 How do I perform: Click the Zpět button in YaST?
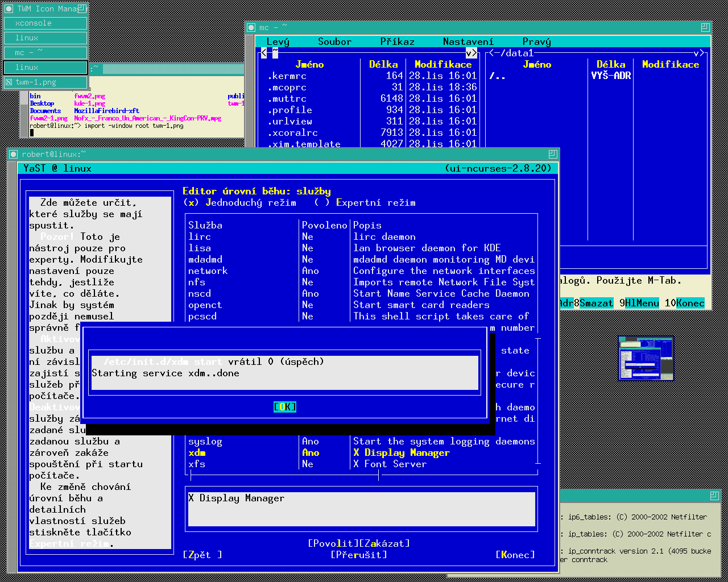[202, 555]
